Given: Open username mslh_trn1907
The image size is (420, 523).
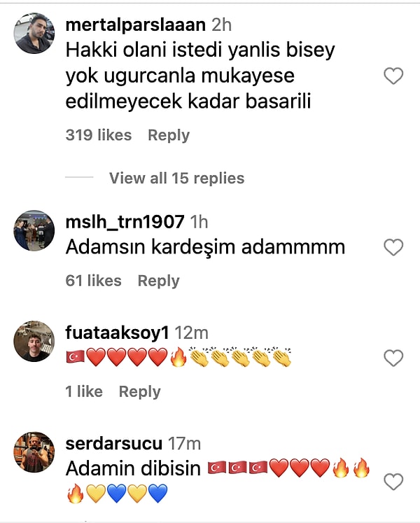Looking at the screenshot, I should click(125, 222).
